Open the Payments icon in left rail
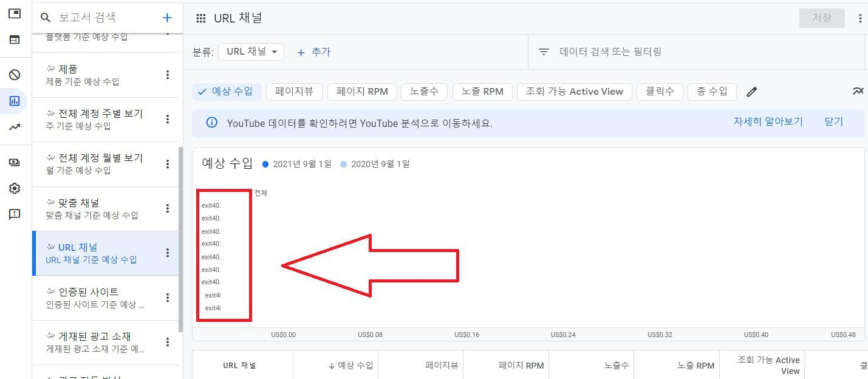The image size is (868, 379). click(15, 162)
